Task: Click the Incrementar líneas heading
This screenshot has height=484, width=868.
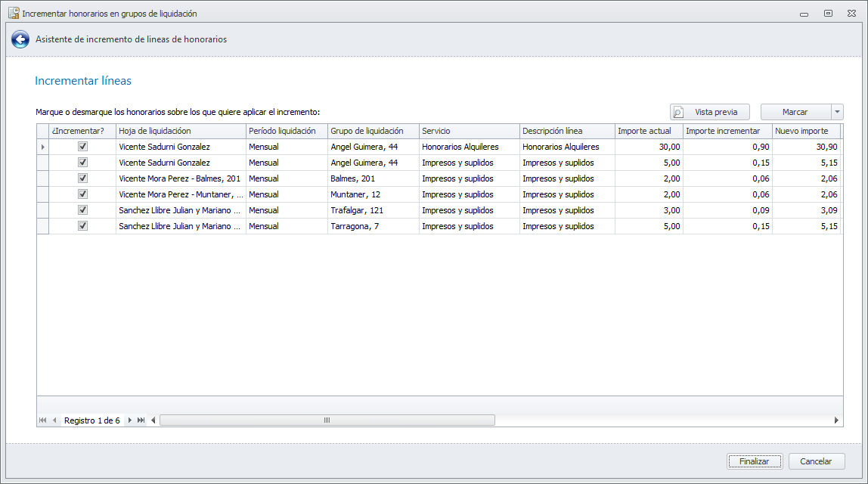Action: click(83, 81)
